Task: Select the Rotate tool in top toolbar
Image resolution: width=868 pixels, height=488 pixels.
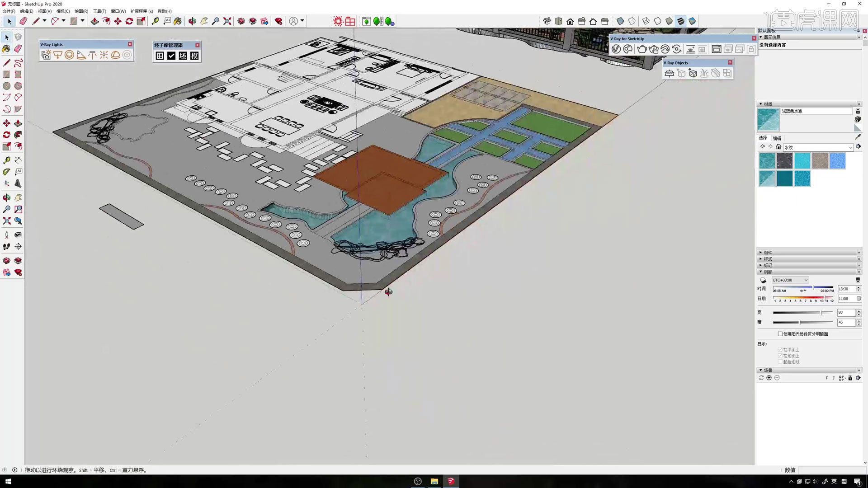Action: (129, 21)
